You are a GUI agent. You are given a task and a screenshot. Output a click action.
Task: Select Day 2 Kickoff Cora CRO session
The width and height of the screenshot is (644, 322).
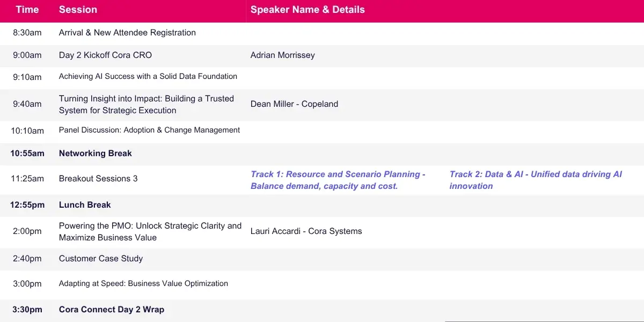tap(105, 55)
